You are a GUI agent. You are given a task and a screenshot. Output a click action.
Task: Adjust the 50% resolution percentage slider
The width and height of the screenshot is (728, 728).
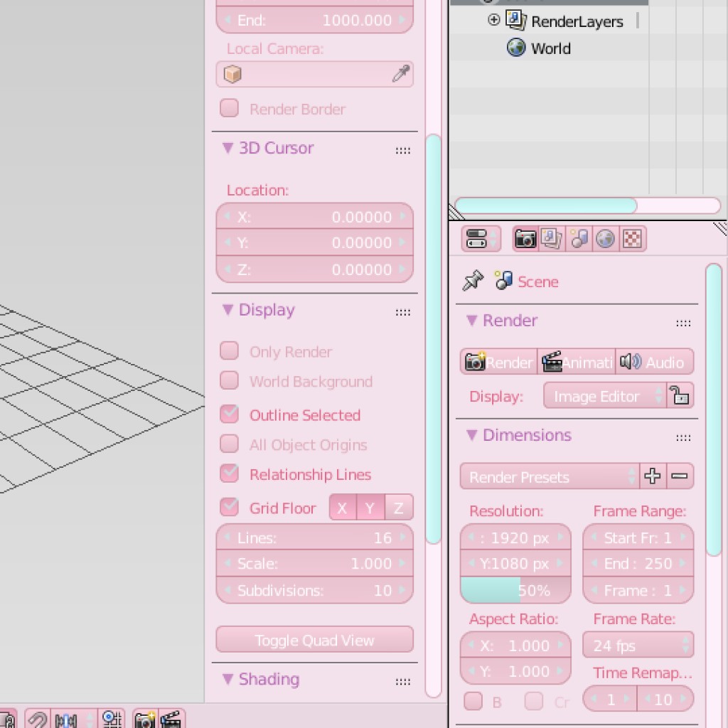[x=515, y=590]
